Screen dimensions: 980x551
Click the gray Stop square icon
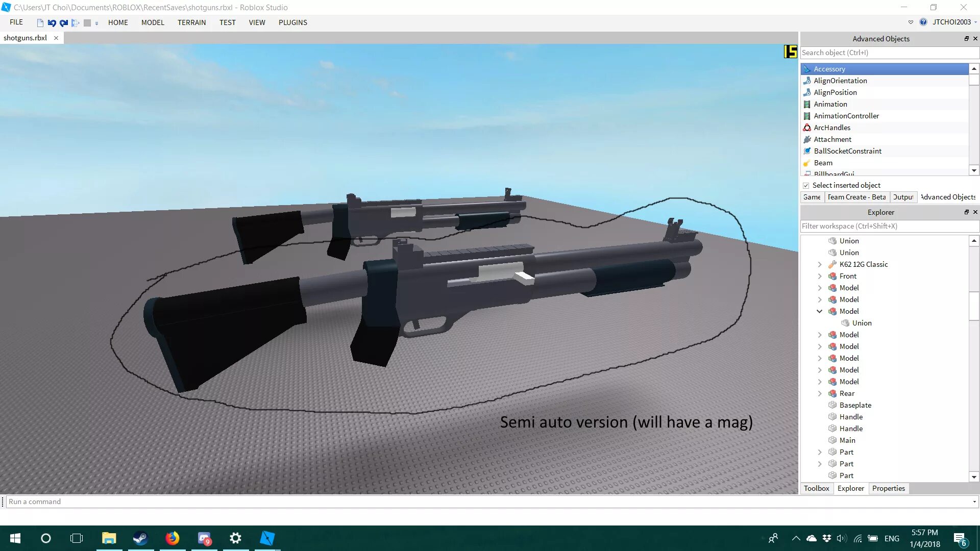point(87,23)
